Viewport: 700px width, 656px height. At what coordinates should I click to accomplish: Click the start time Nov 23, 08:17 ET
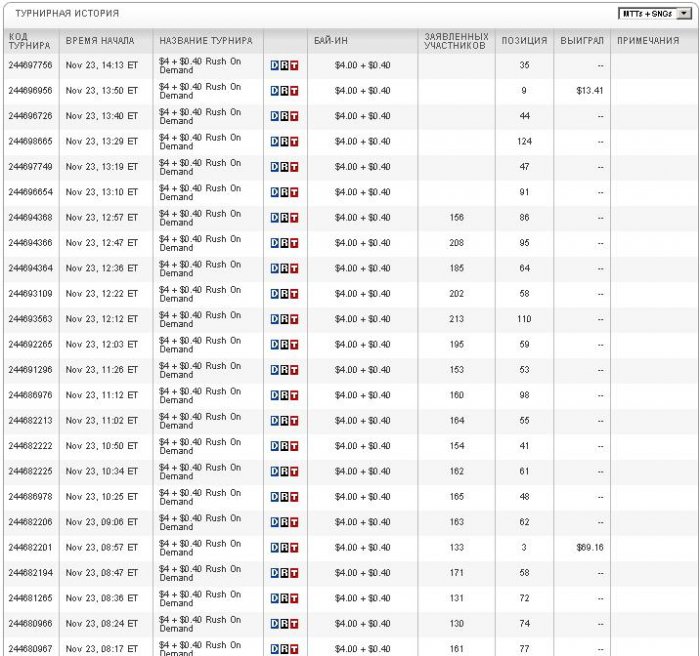click(x=102, y=648)
